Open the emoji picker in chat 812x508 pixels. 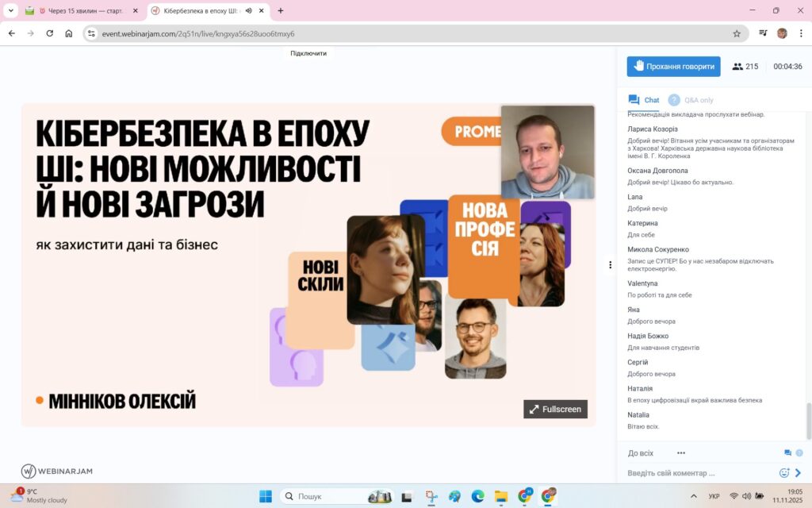click(784, 472)
